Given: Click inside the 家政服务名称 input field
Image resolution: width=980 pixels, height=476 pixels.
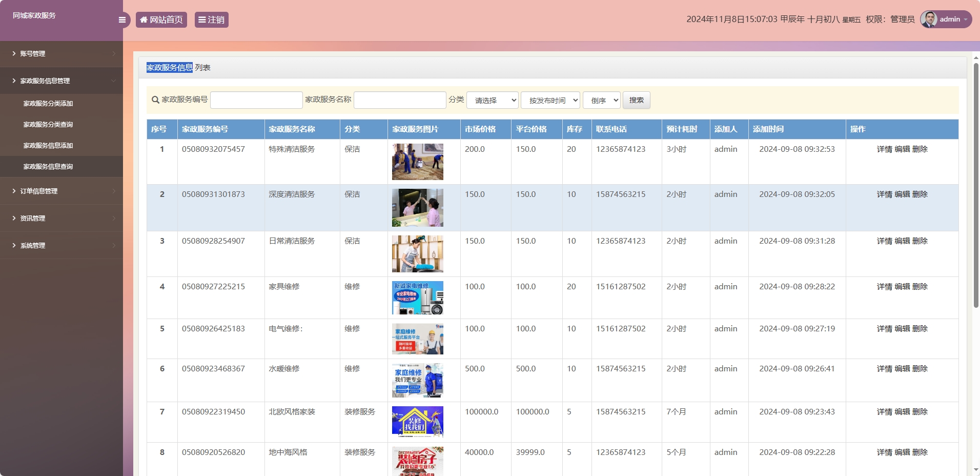Looking at the screenshot, I should [x=400, y=100].
